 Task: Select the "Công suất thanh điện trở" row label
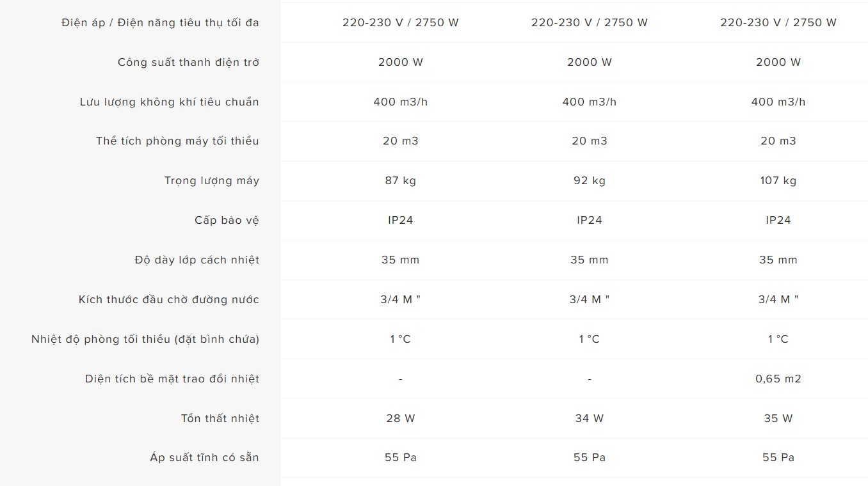188,62
